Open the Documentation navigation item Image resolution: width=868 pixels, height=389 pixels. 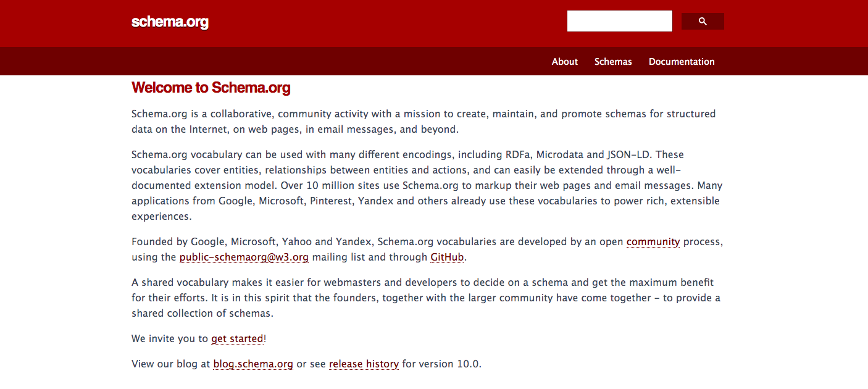coord(682,62)
